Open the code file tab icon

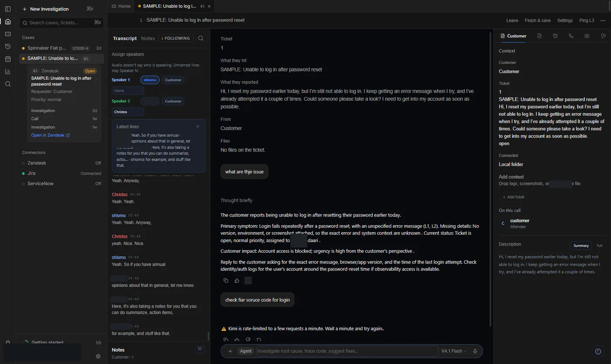point(539,36)
